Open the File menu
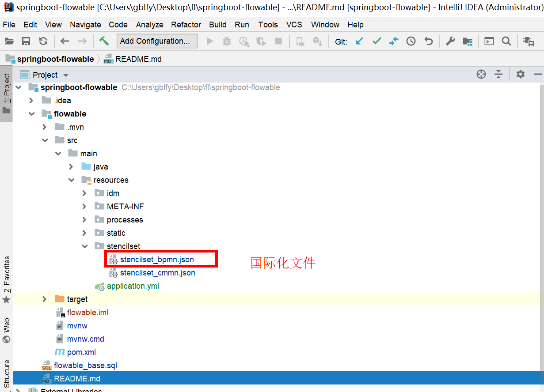This screenshot has width=544, height=392. (x=9, y=25)
